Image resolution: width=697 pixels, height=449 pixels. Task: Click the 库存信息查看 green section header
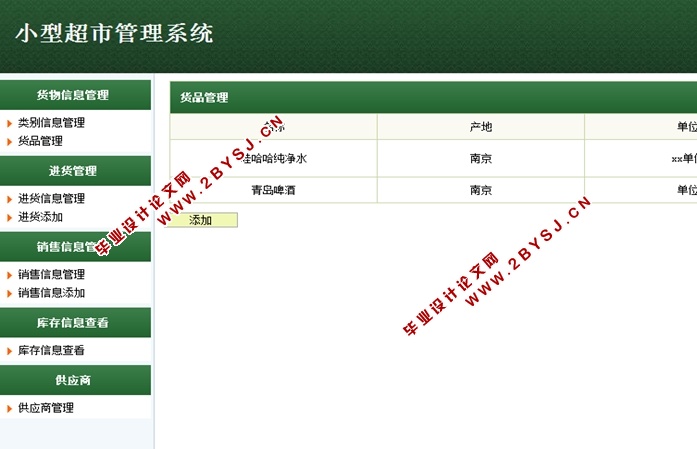point(75,322)
